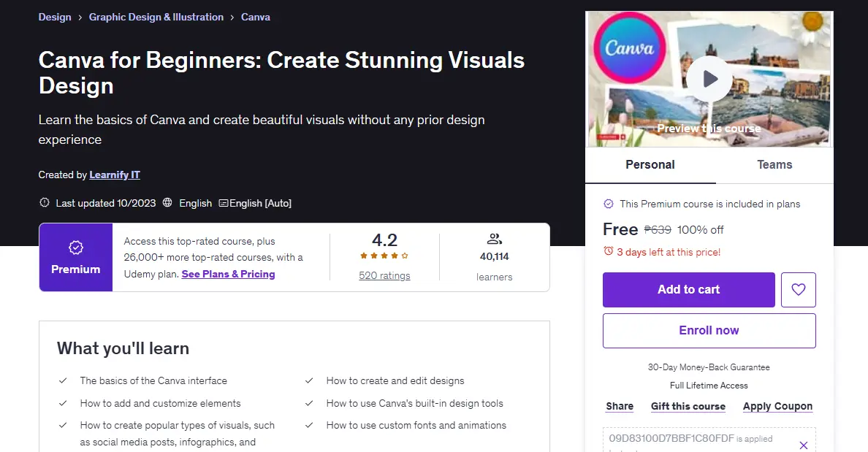Click 'How to create and edit designs' item

pos(395,380)
